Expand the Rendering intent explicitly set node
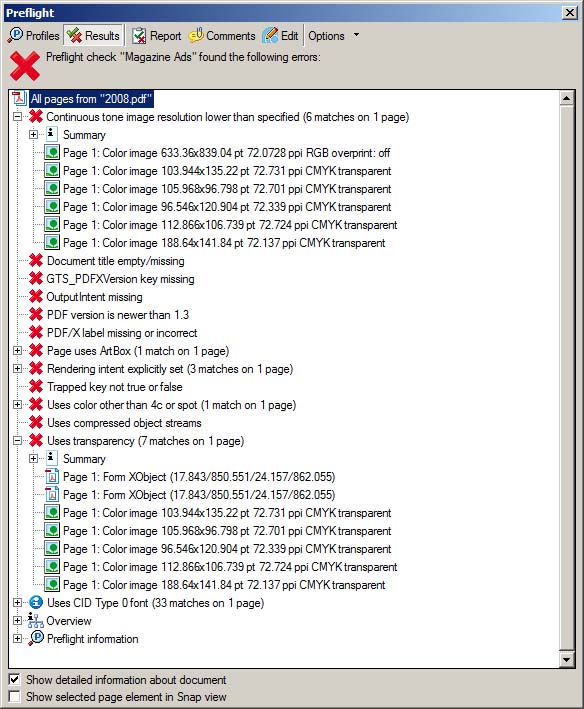The width and height of the screenshot is (584, 709). click(x=17, y=369)
